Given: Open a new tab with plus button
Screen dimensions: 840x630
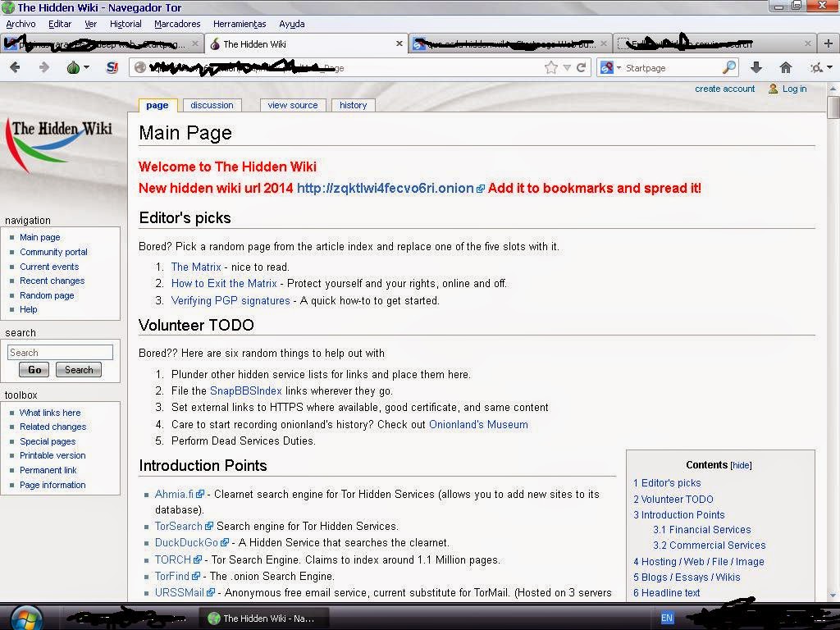Looking at the screenshot, I should pos(829,44).
